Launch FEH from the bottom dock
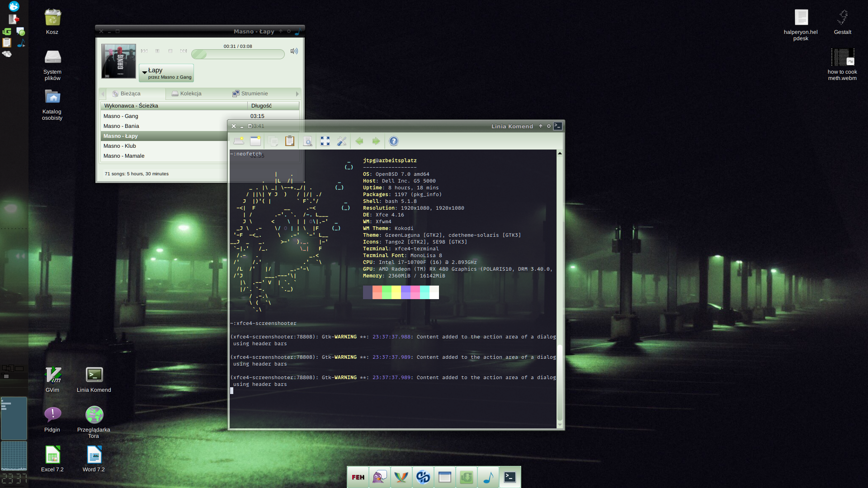Image resolution: width=868 pixels, height=488 pixels. coord(358,477)
